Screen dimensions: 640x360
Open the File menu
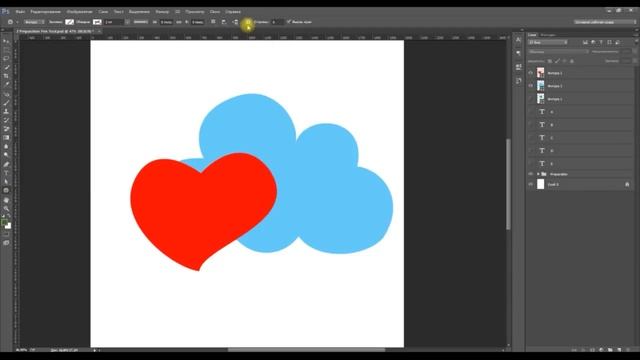pos(20,11)
